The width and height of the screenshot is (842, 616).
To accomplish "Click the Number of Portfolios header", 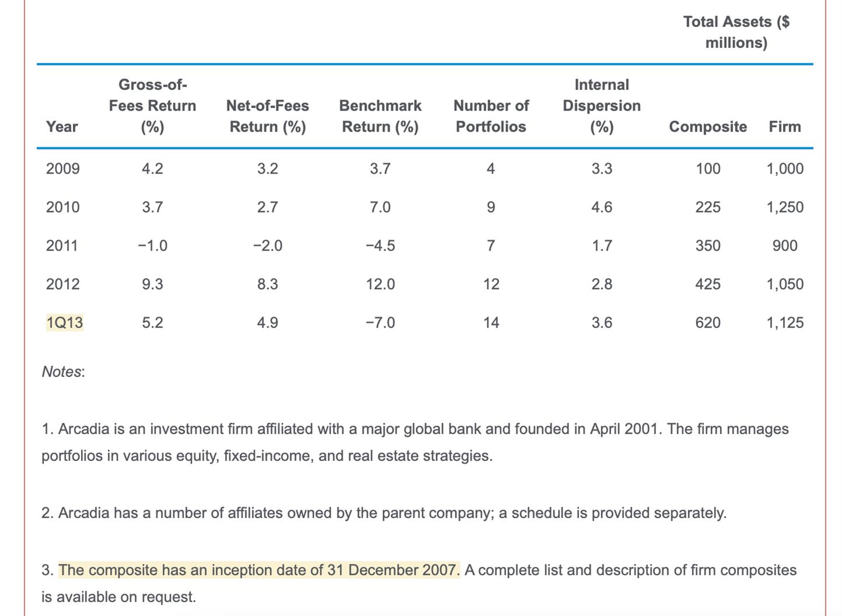I will coord(491,116).
